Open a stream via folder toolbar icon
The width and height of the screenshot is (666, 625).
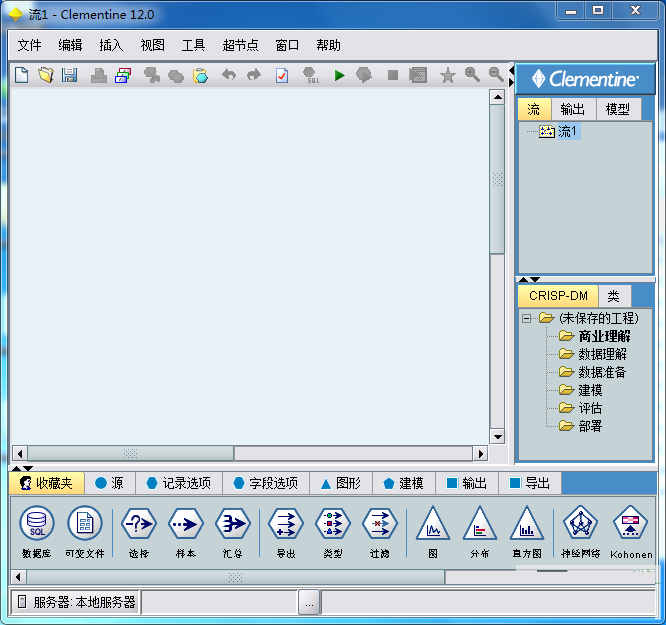(46, 75)
